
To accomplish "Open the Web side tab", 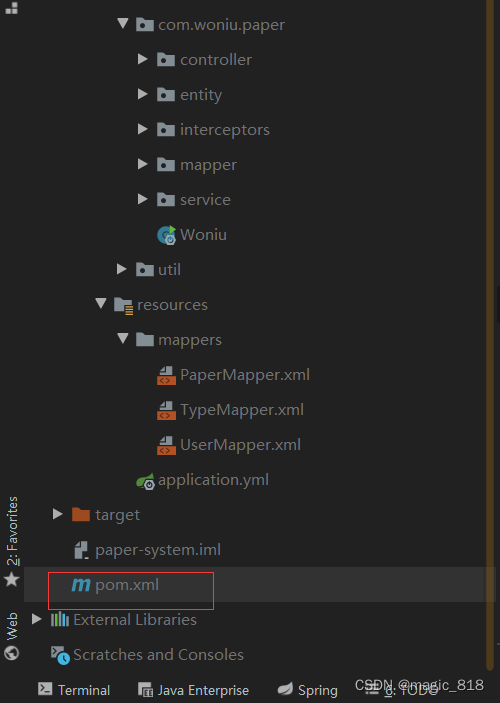I will [x=12, y=636].
